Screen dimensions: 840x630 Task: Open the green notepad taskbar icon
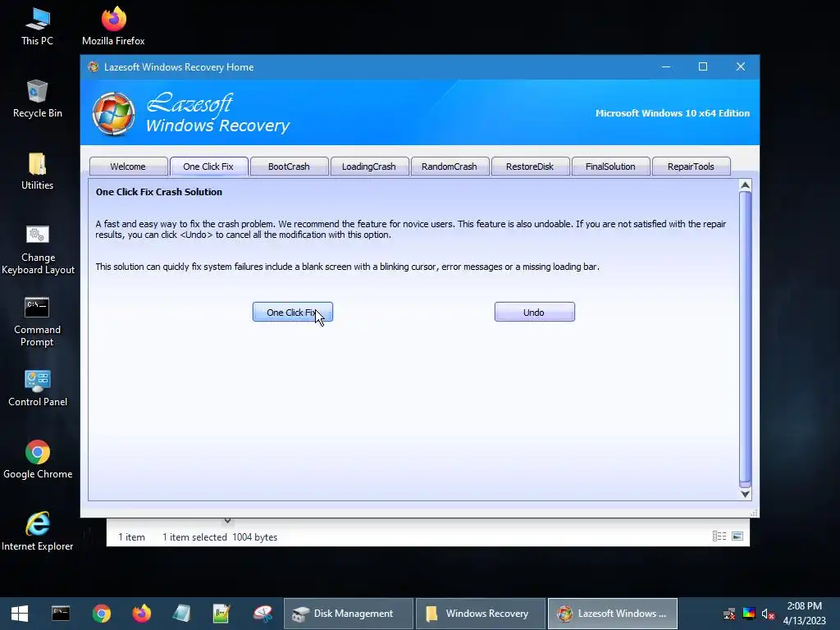click(x=221, y=614)
